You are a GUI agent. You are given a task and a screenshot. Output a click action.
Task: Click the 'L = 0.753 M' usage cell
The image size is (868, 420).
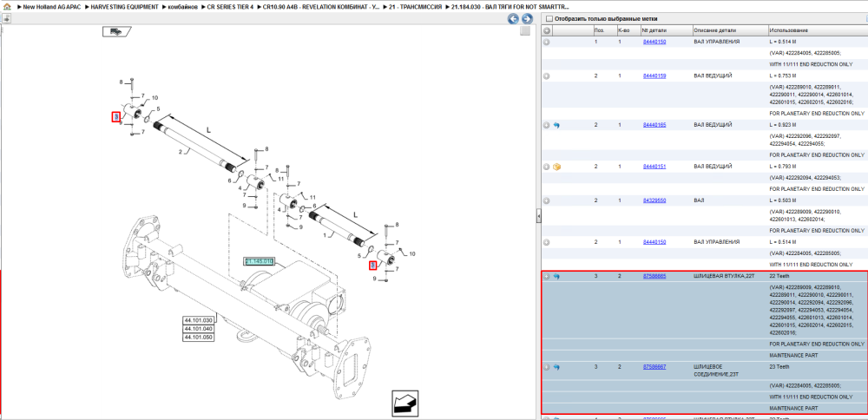(x=782, y=75)
